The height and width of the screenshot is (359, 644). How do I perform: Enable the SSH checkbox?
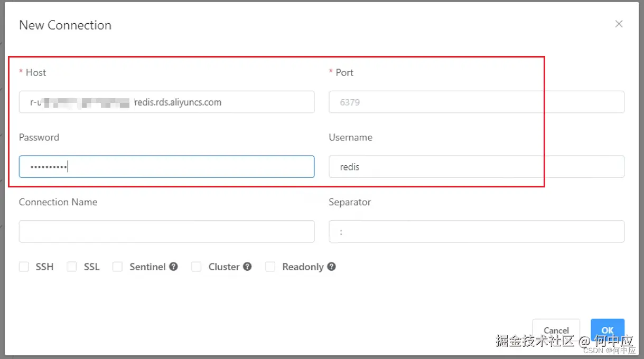tap(24, 267)
